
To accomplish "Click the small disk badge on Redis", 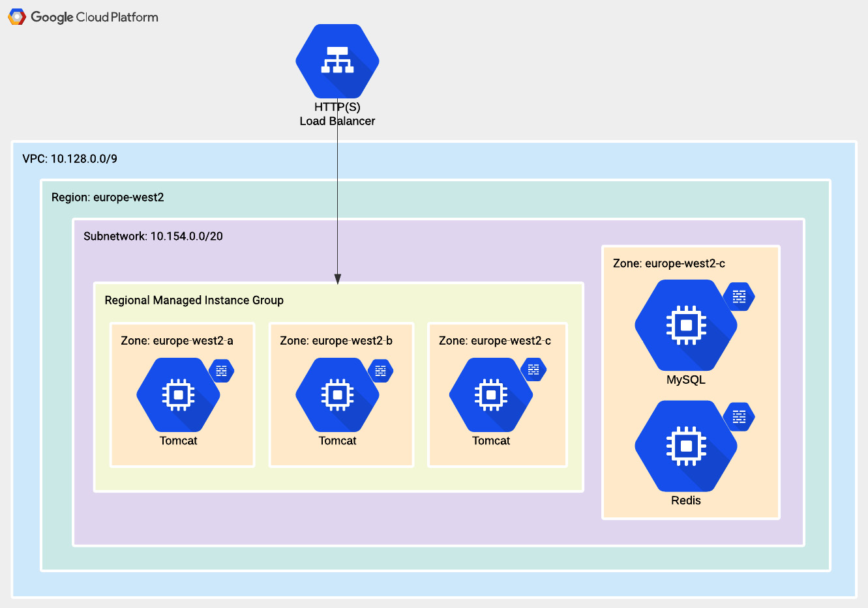I will pos(739,416).
